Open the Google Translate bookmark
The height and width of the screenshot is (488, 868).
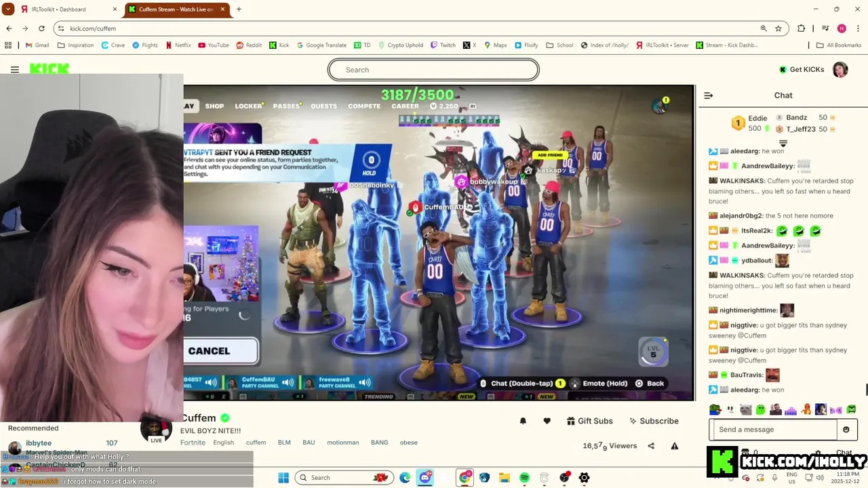[x=321, y=45]
